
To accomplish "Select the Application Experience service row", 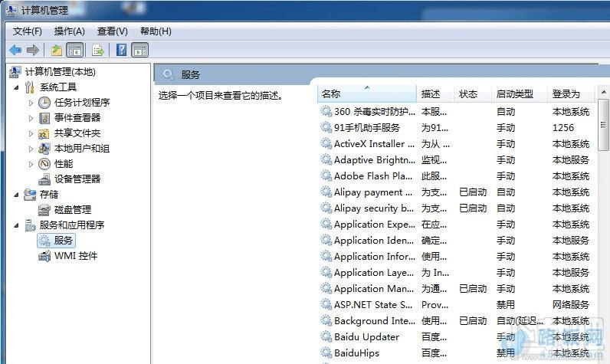I will click(456, 225).
